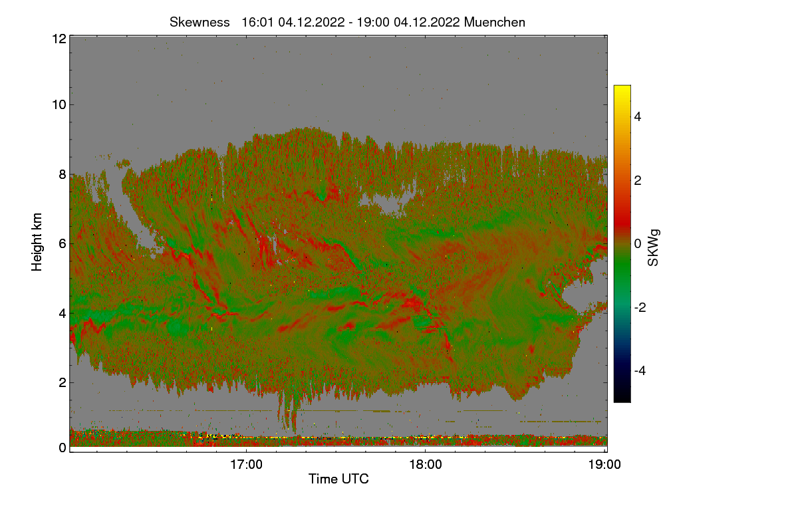The width and height of the screenshot is (798, 532).
Task: Click the 8 km height label
Action: [x=61, y=174]
